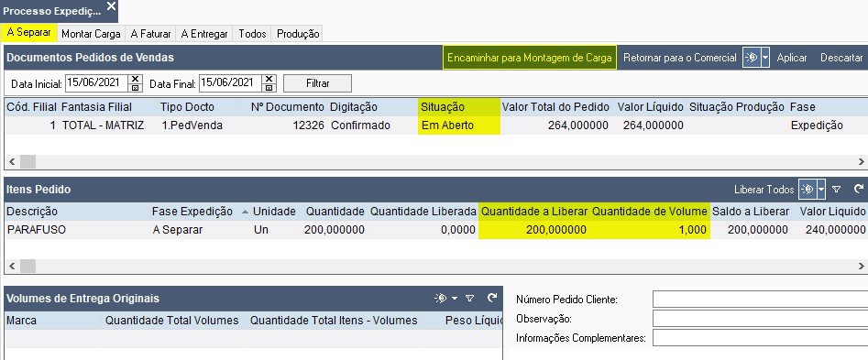Click Quantidade de Volume value 1,000
The height and width of the screenshot is (360, 868).
tap(693, 230)
